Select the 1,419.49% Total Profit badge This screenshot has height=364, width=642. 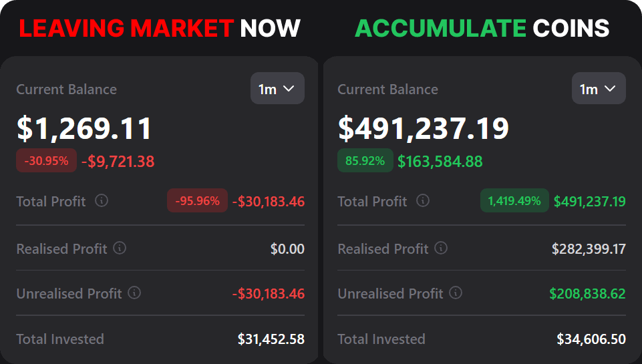coord(514,200)
